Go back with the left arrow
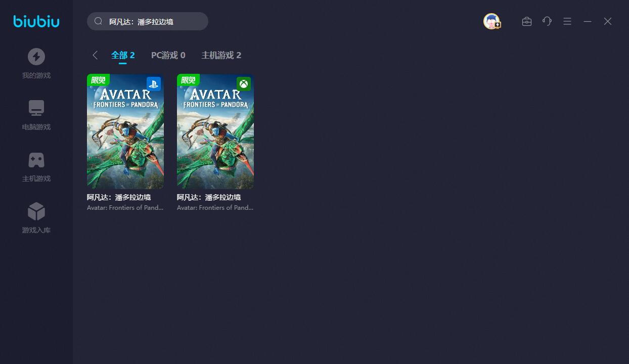 pos(95,55)
